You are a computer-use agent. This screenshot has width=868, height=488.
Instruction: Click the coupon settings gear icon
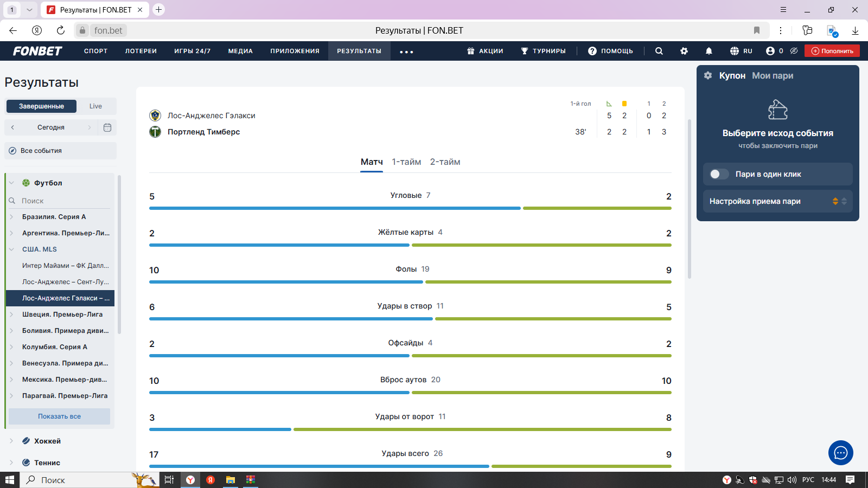coord(708,75)
